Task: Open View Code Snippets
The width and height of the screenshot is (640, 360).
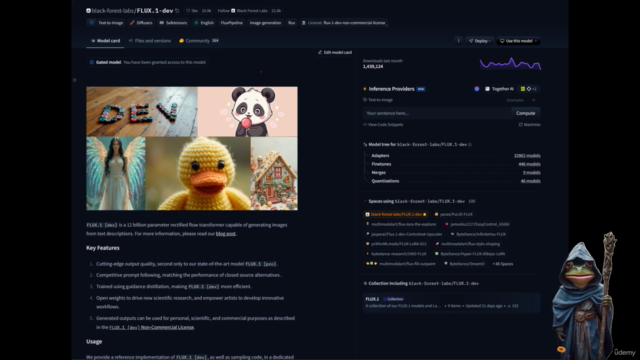Action: pos(383,124)
